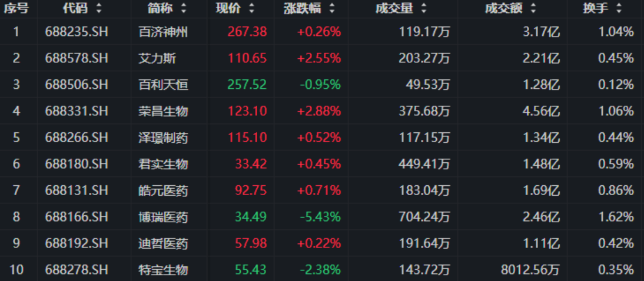Image resolution: width=644 pixels, height=281 pixels.
Task: Open stock code 688131.SH
Action: coord(77,190)
